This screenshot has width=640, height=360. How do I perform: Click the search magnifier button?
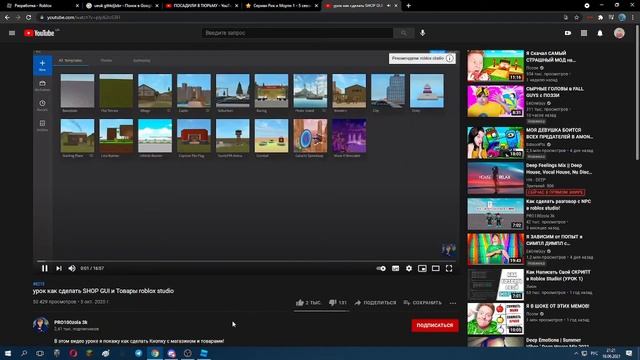pos(404,33)
